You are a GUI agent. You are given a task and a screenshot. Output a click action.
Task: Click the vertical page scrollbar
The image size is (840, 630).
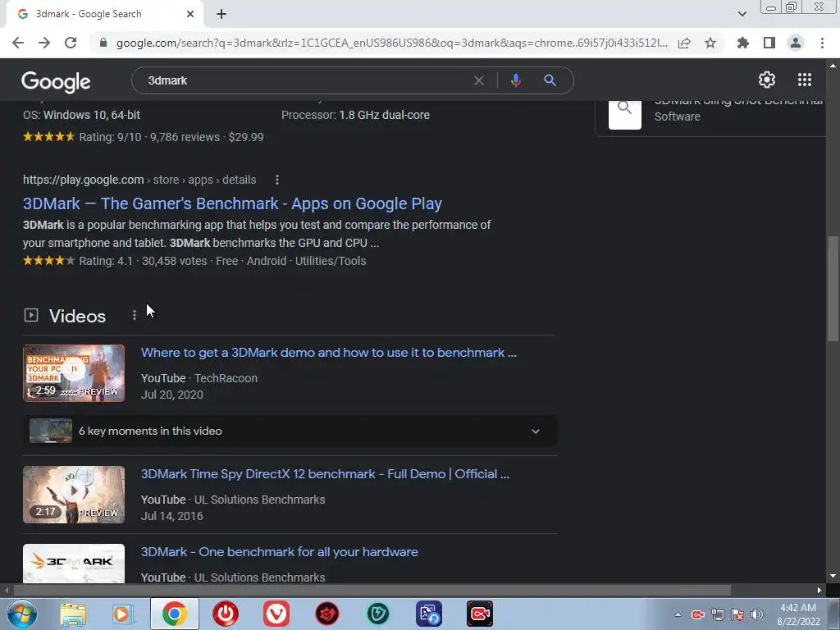coord(833,288)
